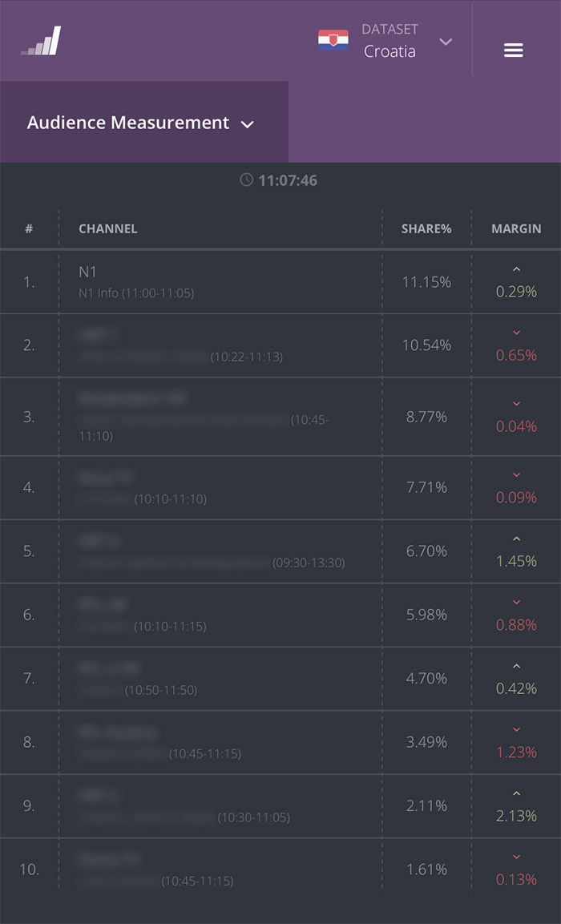Click the red down arrow in row 8
The image size is (561, 924).
tap(516, 729)
